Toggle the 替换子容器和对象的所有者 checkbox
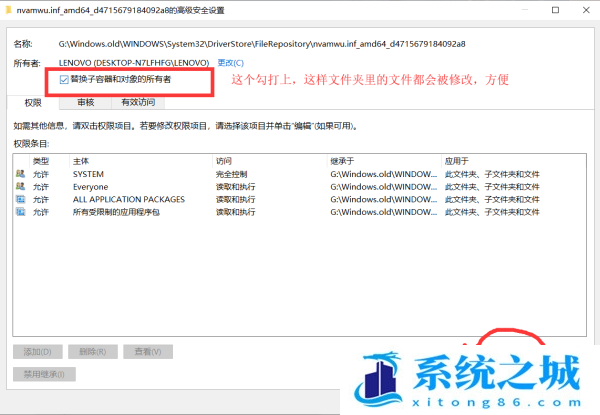600x415 pixels. 65,78
